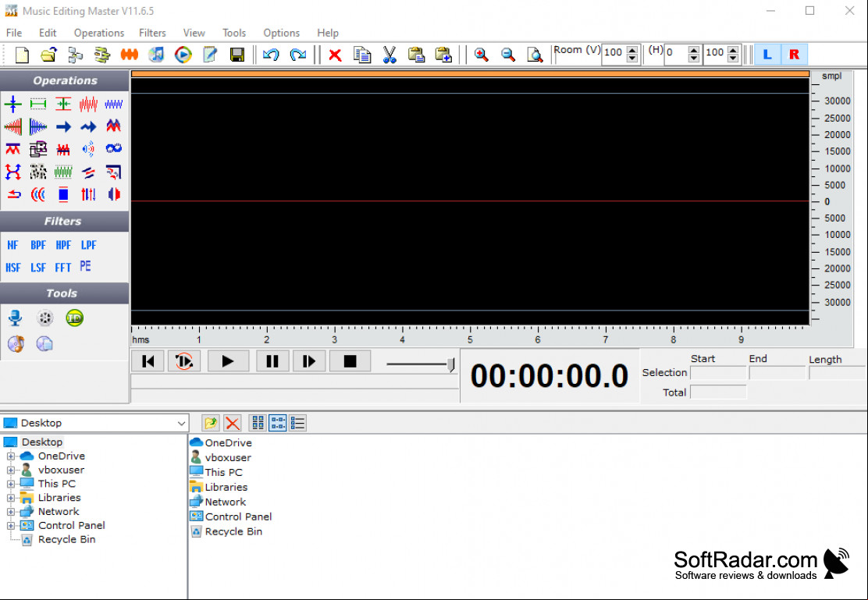Open a file with the folder icon
Screen dimensions: 868x600
point(48,55)
